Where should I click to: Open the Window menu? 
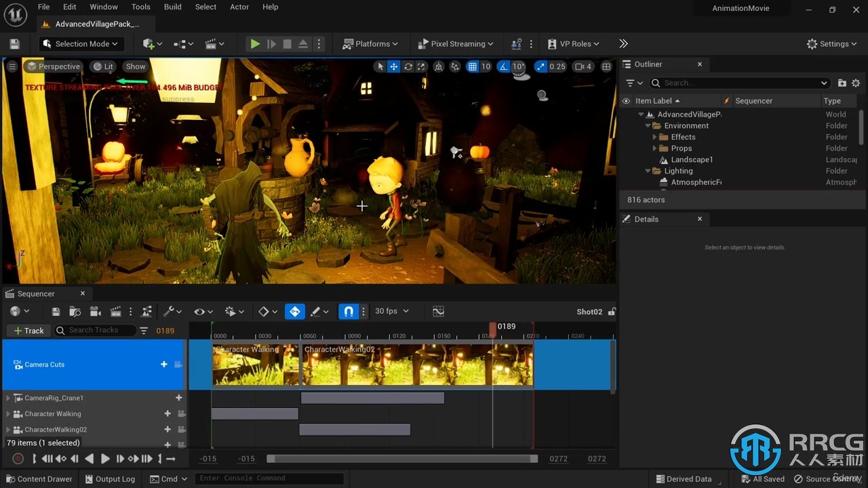104,7
